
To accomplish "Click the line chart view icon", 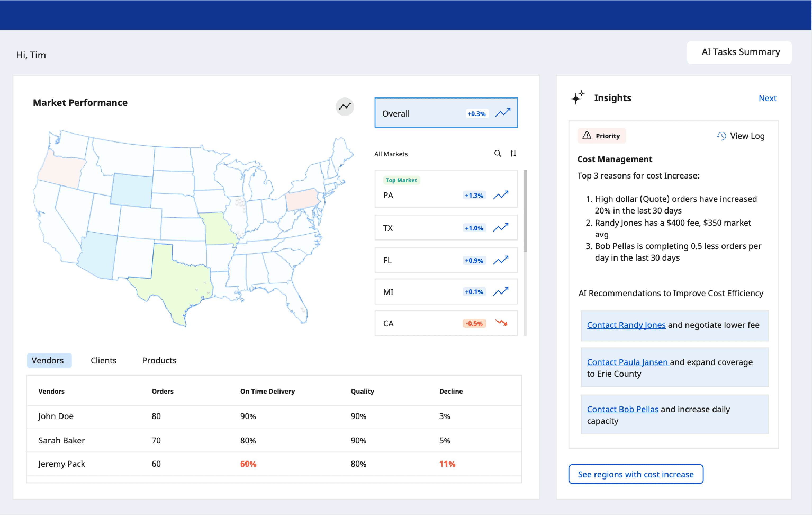I will click(x=345, y=107).
